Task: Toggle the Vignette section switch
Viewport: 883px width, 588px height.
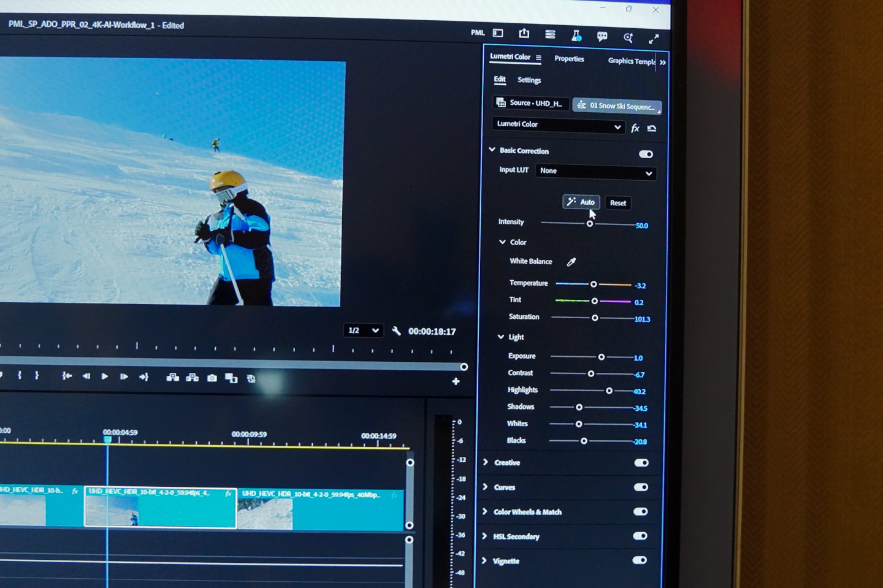Action: click(x=639, y=560)
